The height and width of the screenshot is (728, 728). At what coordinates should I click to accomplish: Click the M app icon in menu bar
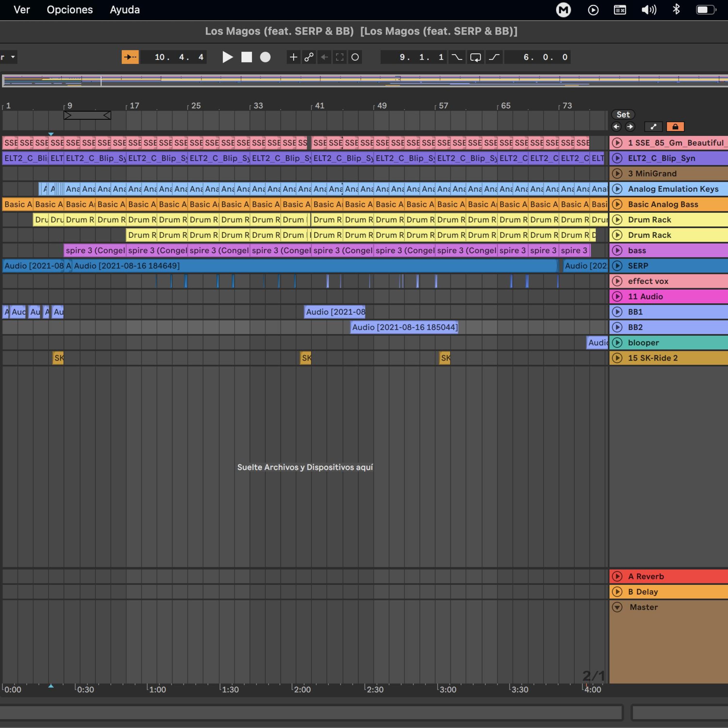pos(563,10)
